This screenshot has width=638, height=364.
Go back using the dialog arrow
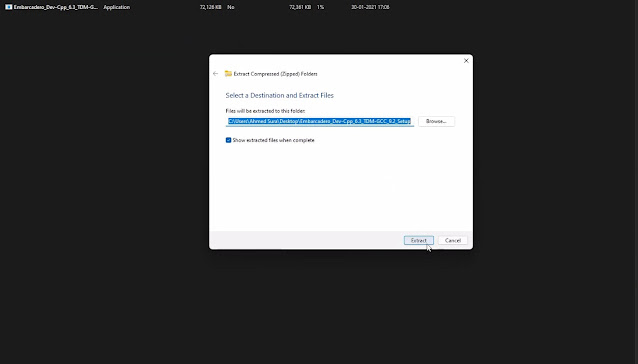click(x=216, y=74)
